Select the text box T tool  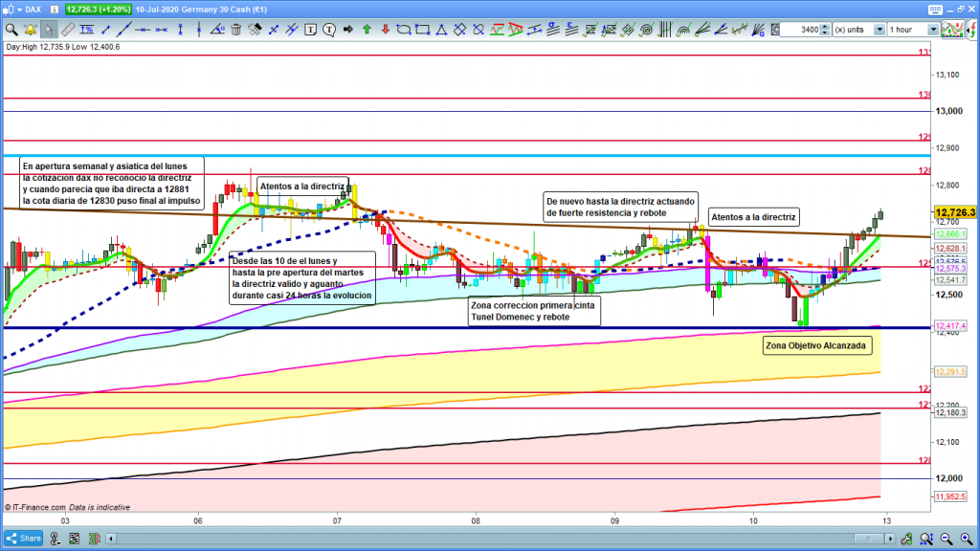(x=311, y=30)
